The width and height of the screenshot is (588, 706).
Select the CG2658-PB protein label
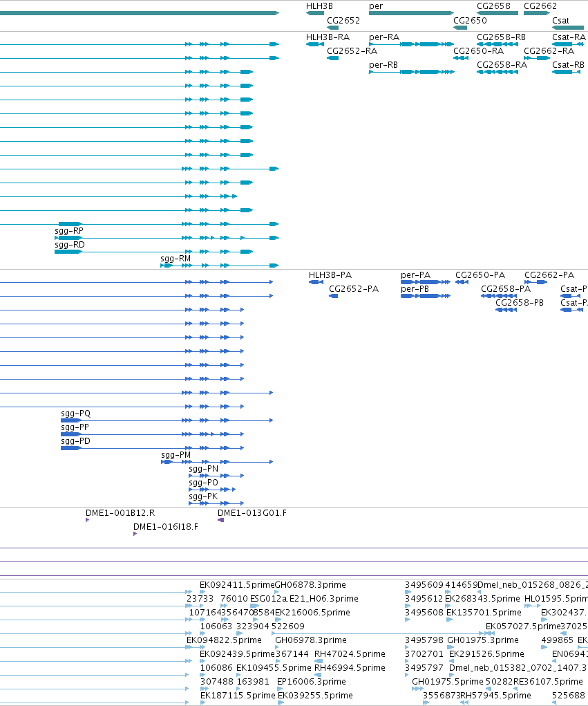click(x=520, y=303)
